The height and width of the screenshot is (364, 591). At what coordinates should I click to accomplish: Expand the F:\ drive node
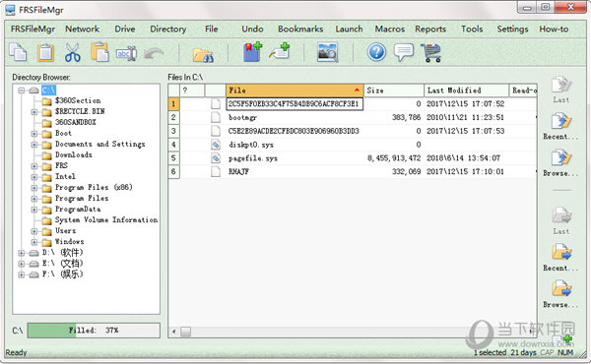click(x=22, y=274)
